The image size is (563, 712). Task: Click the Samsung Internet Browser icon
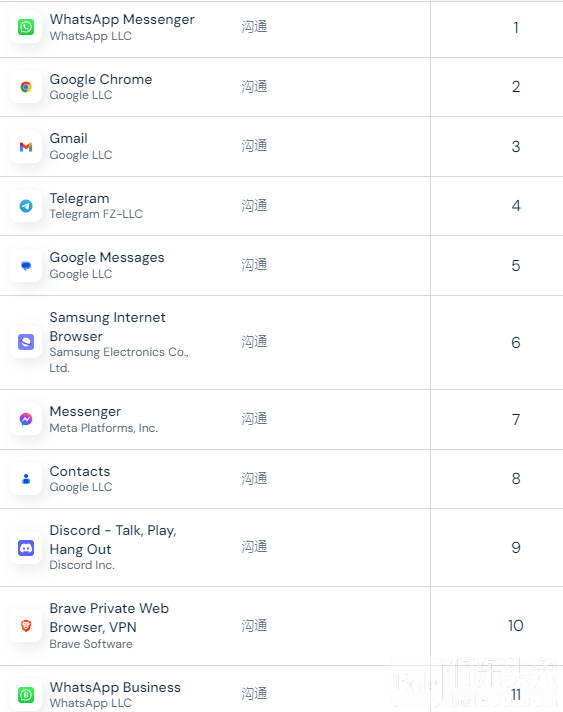(x=26, y=342)
